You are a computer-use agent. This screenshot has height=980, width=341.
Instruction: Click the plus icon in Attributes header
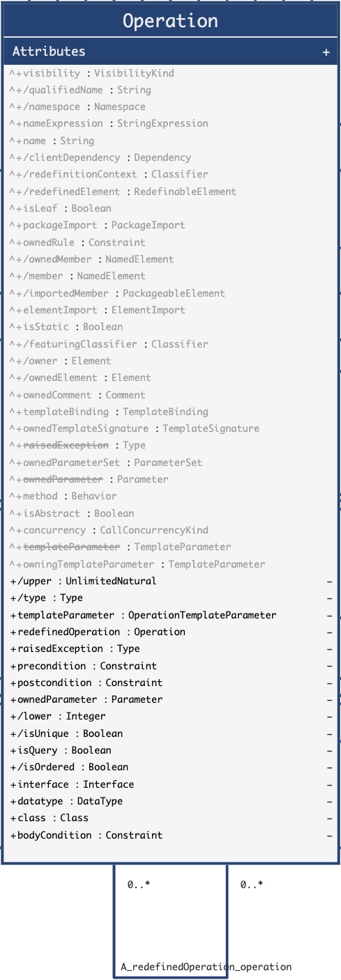click(x=326, y=52)
